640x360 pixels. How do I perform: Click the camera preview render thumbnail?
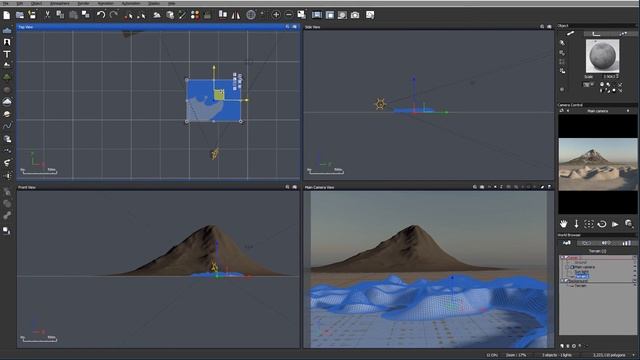[598, 164]
